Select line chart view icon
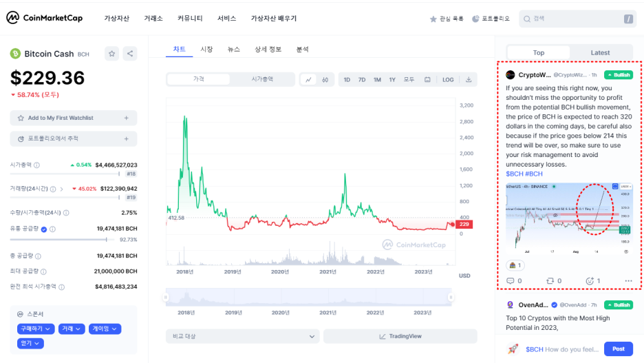644x363 pixels. coord(308,79)
